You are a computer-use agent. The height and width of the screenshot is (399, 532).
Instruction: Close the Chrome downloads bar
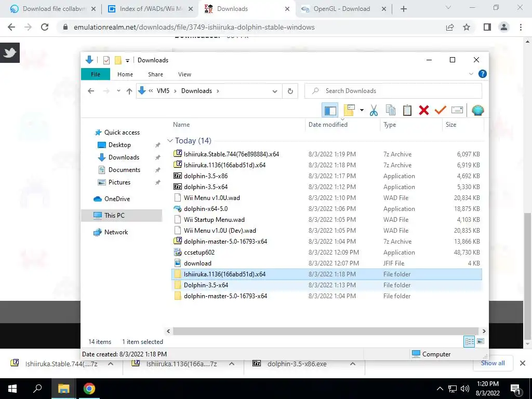click(523, 363)
